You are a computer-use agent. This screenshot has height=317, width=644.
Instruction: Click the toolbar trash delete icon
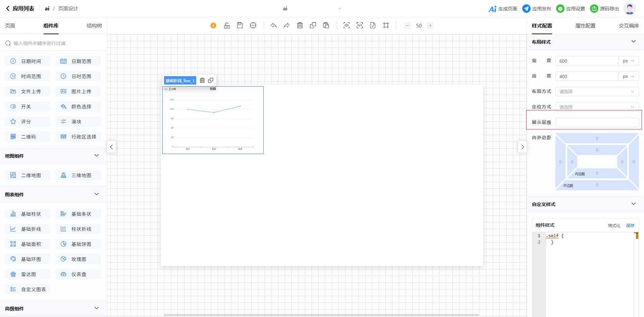coord(300,25)
